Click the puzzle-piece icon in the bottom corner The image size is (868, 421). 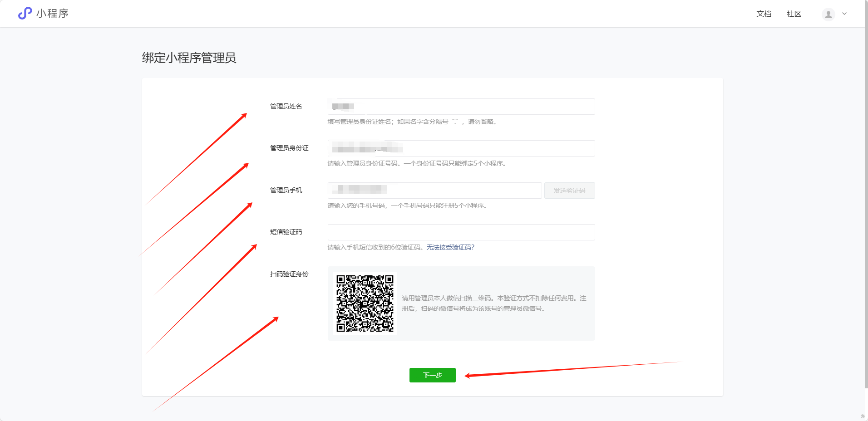pyautogui.click(x=863, y=416)
